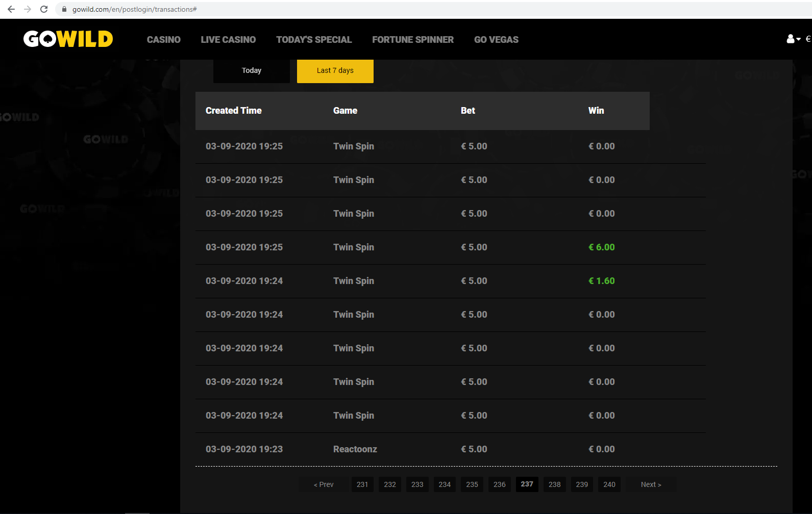The height and width of the screenshot is (514, 812).
Task: Reload the current page
Action: click(44, 9)
